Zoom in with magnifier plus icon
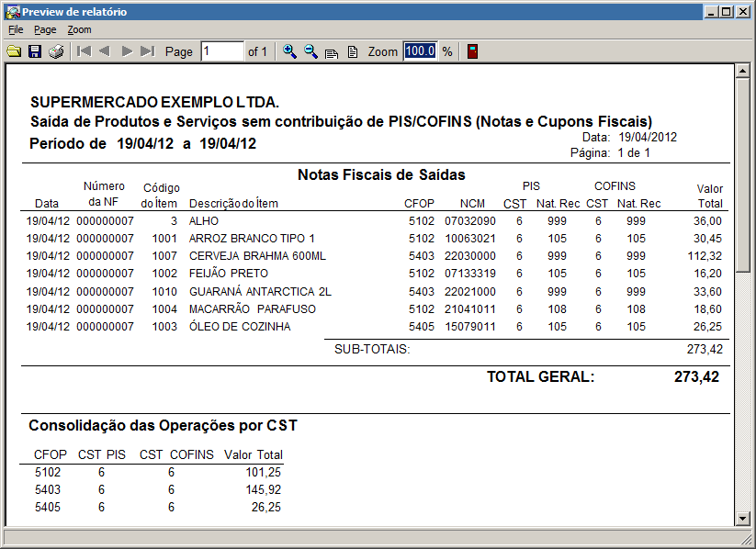Screen dimensions: 756x549 pyautogui.click(x=289, y=51)
